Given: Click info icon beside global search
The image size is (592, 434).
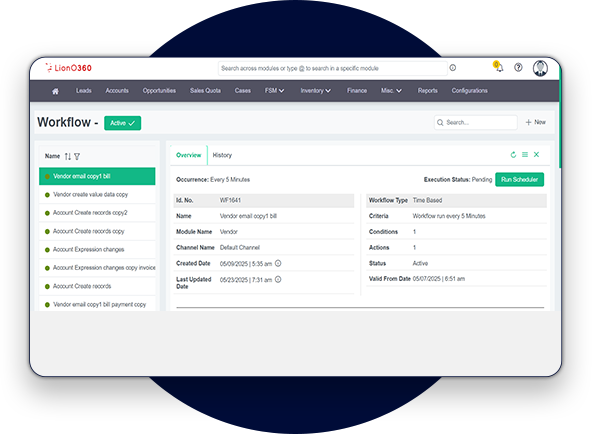Looking at the screenshot, I should pos(453,68).
